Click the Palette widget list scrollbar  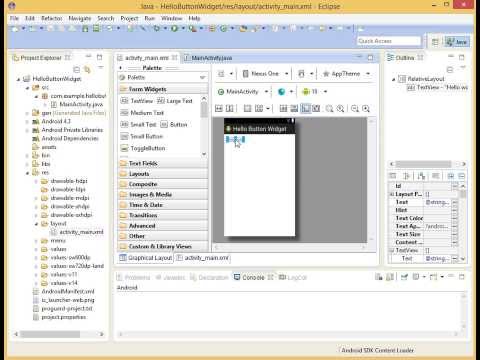204,127
